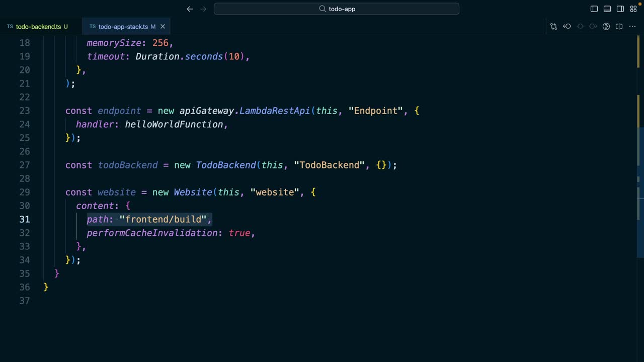Toggle the secondary side bar layout icon
The image size is (644, 362).
(x=620, y=9)
